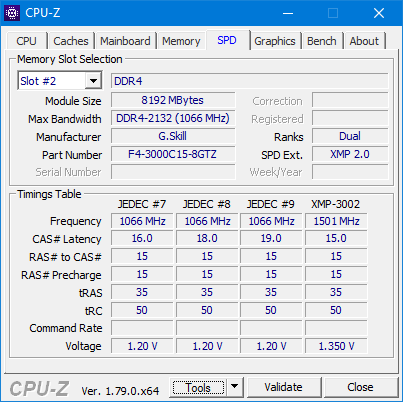
Task: Click the Part Number field F4-3000C15-8GTZ
Action: coord(173,154)
